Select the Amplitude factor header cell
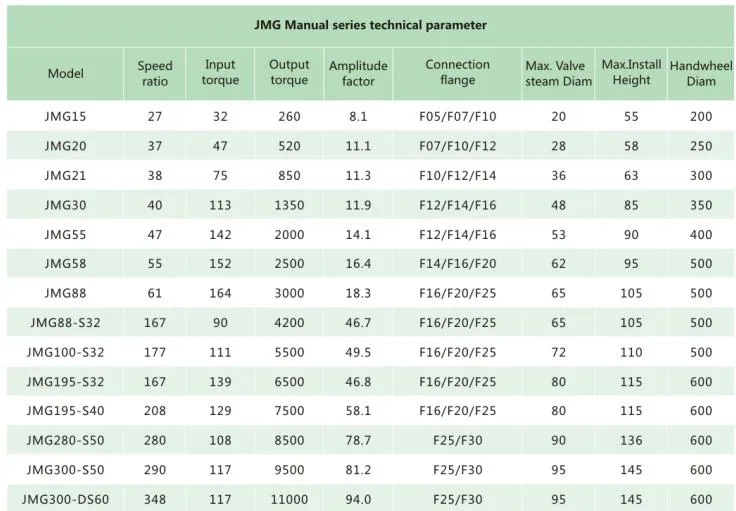Screen dimensions: 736x511 click(358, 73)
